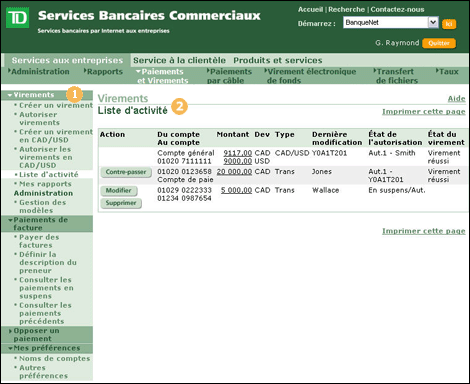This screenshot has width=470, height=384.
Task: Expand the Rapports menu
Action: 103,72
